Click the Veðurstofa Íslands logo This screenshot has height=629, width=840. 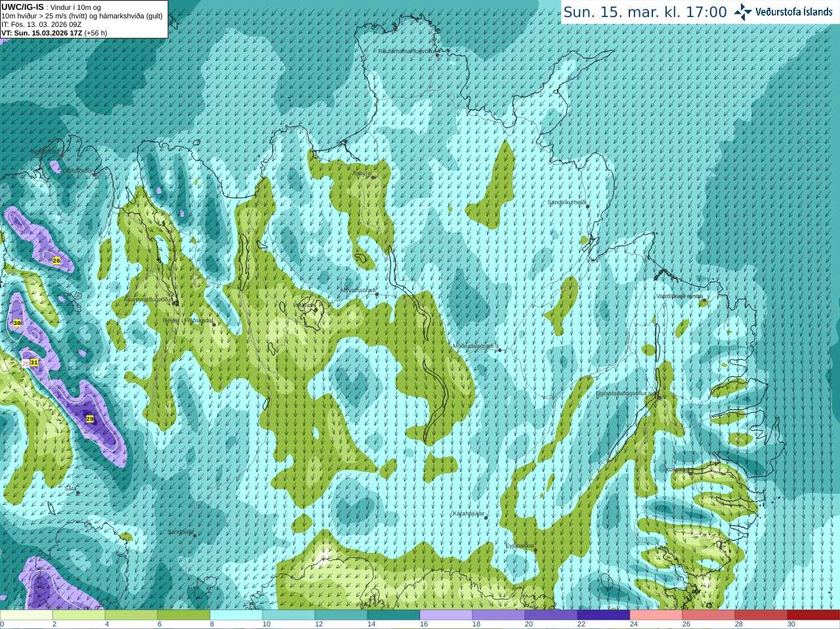(783, 12)
